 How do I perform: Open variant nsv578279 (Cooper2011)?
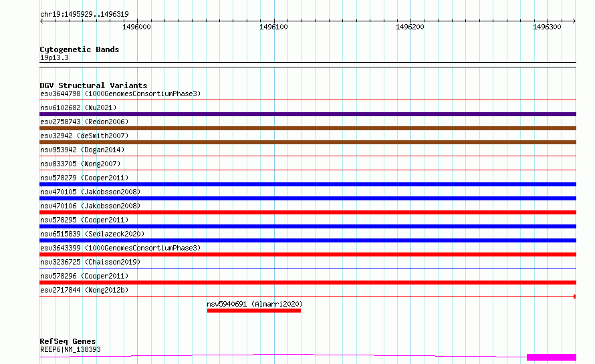click(x=84, y=178)
